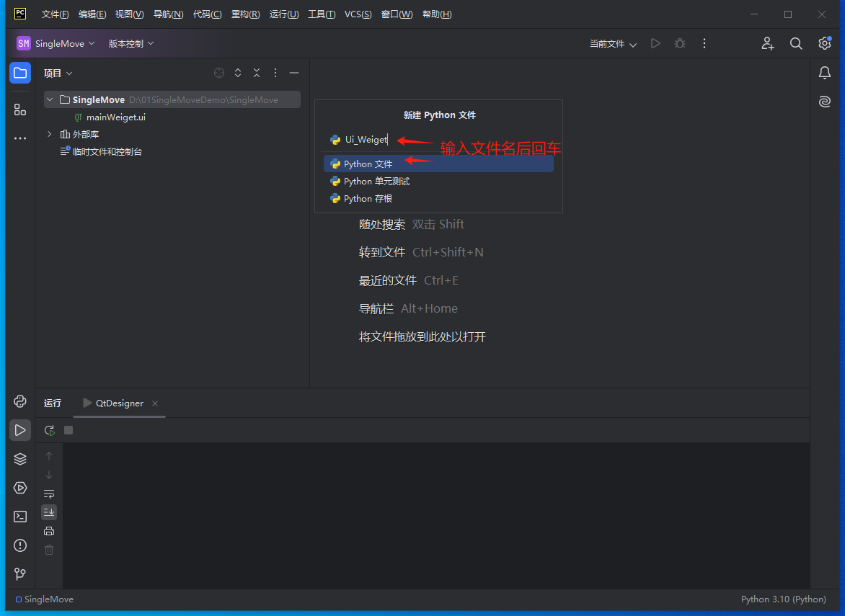Open the Services tool window
The height and width of the screenshot is (616, 845).
[x=20, y=488]
